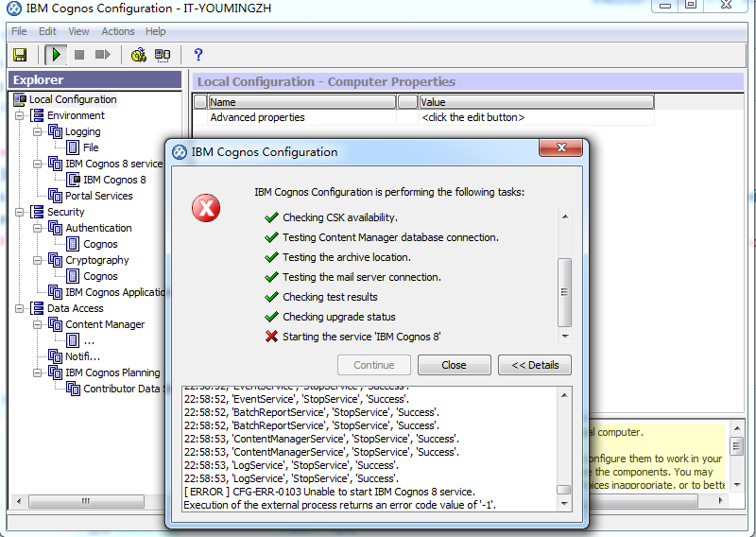This screenshot has height=537, width=756.
Task: Click the Logging component icon
Action: click(x=55, y=131)
